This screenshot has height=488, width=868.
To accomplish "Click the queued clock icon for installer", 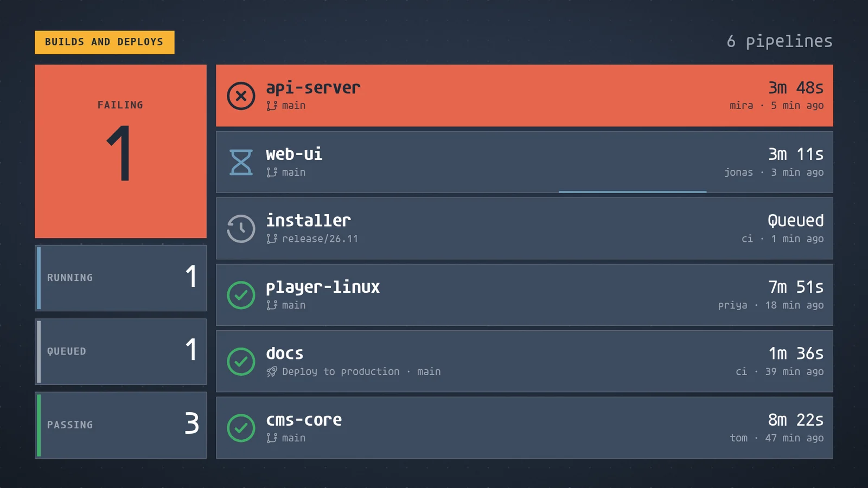I will click(241, 229).
